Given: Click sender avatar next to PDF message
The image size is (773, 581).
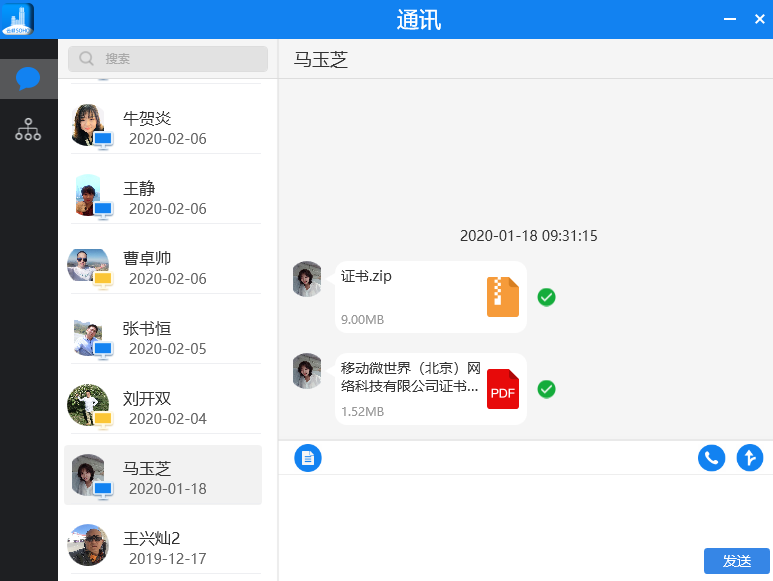Looking at the screenshot, I should pos(307,371).
